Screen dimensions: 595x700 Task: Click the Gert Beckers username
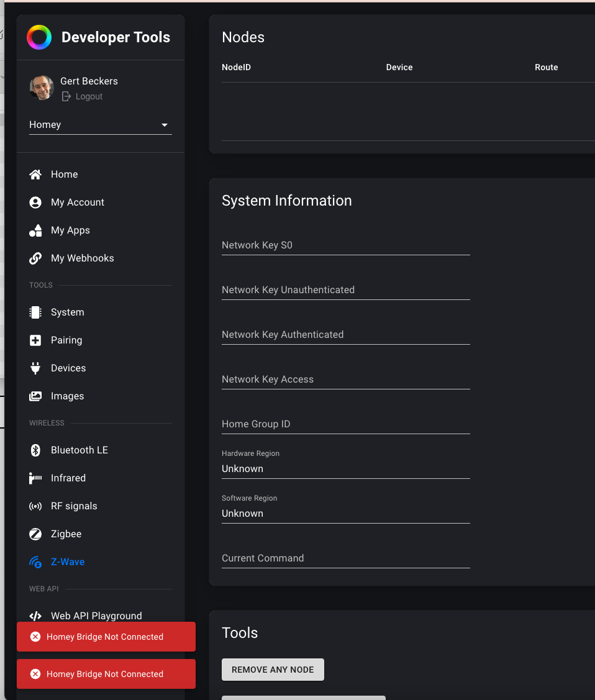pyautogui.click(x=89, y=81)
